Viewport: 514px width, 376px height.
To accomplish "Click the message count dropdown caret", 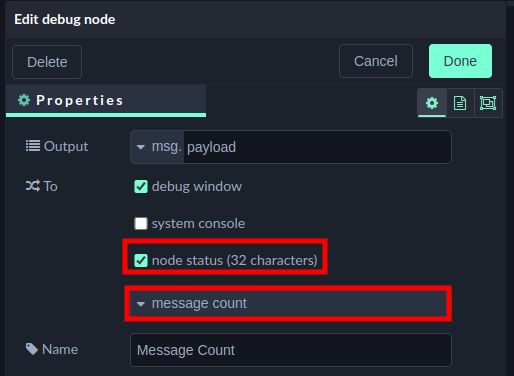I will coord(141,304).
